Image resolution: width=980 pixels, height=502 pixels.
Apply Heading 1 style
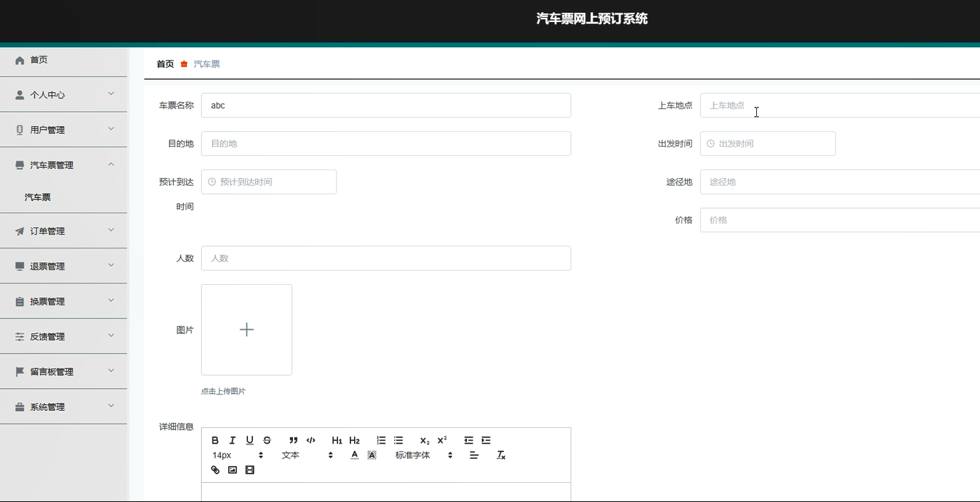[337, 440]
